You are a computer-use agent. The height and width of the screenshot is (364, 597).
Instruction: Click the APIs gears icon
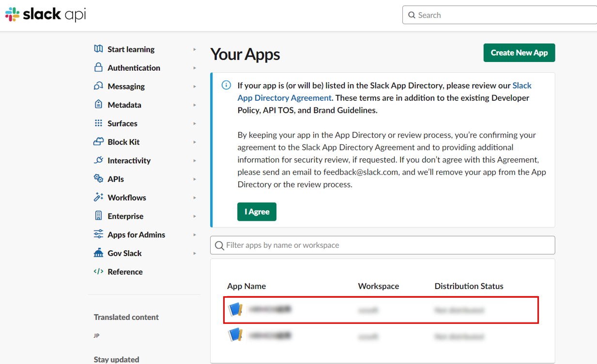pos(98,179)
